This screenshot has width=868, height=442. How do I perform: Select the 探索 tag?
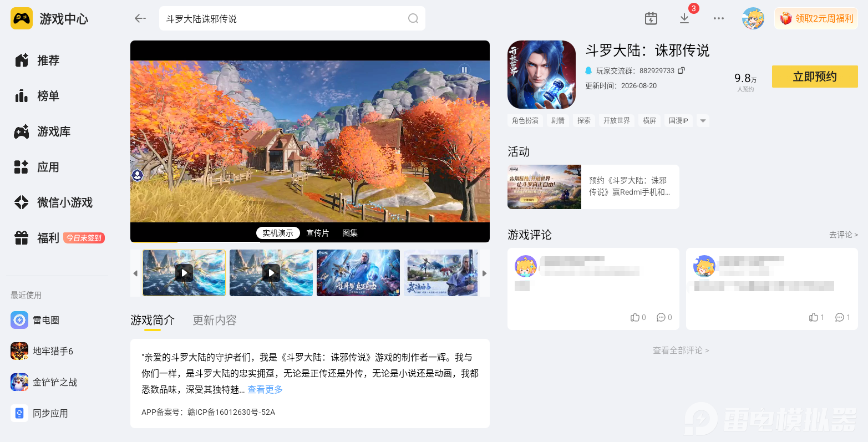584,120
